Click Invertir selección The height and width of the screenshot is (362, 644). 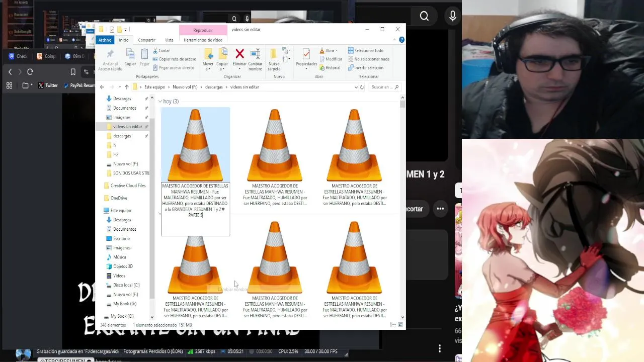365,68
